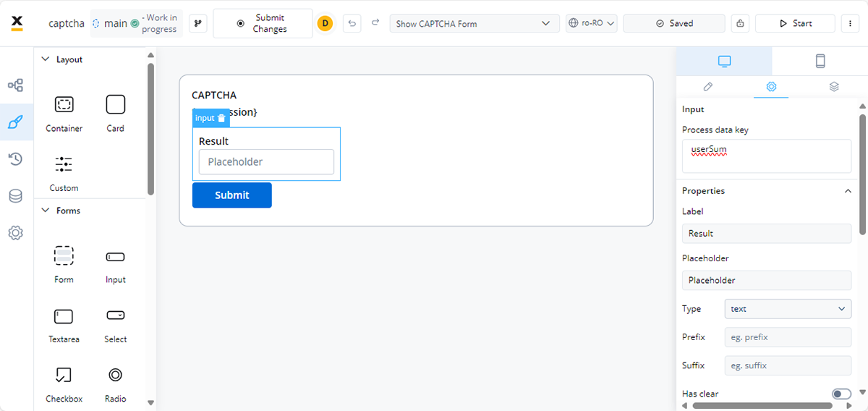Select the Radio form component
868x411 pixels.
[115, 384]
